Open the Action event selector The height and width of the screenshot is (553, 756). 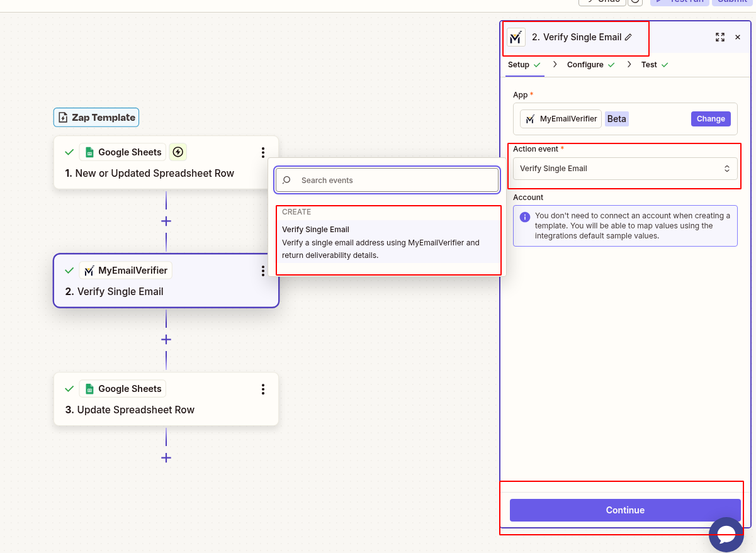[x=624, y=169]
